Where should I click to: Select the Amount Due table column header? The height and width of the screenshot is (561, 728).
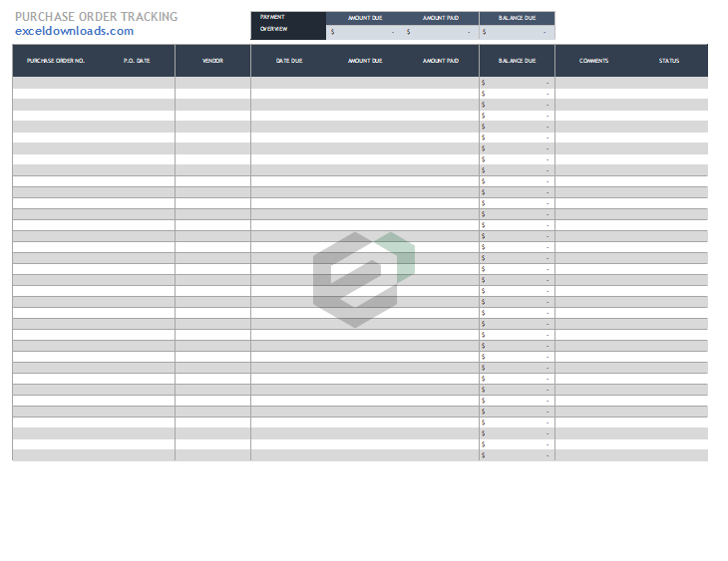[x=364, y=61]
